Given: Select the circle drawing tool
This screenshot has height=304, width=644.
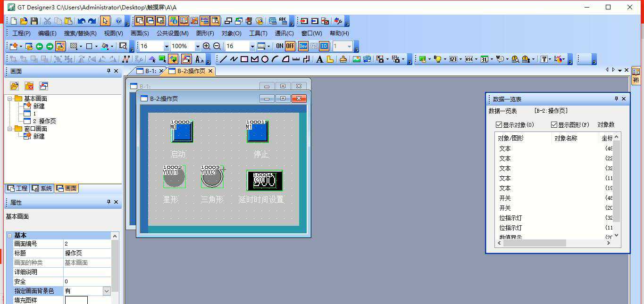Looking at the screenshot, I should click(265, 59).
